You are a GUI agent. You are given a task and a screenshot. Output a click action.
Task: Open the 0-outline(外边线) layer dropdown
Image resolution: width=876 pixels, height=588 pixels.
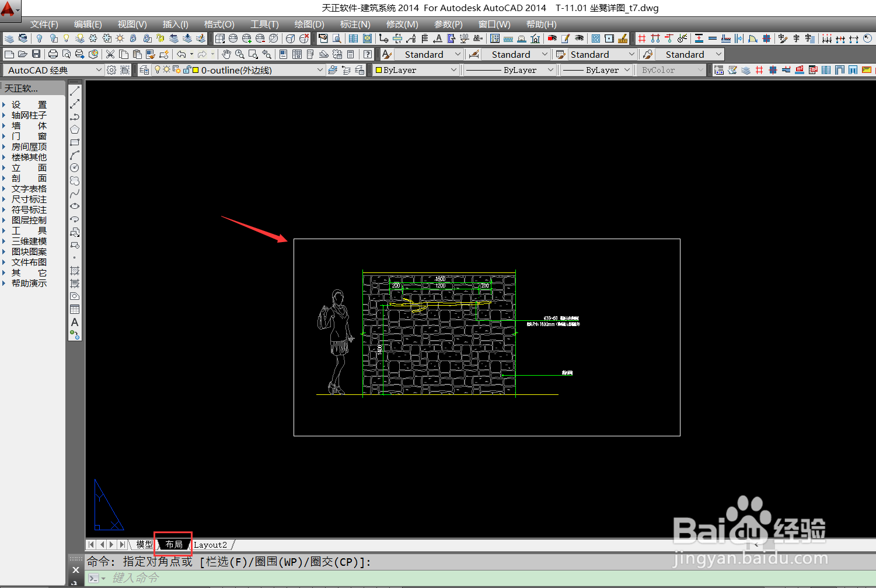point(238,70)
